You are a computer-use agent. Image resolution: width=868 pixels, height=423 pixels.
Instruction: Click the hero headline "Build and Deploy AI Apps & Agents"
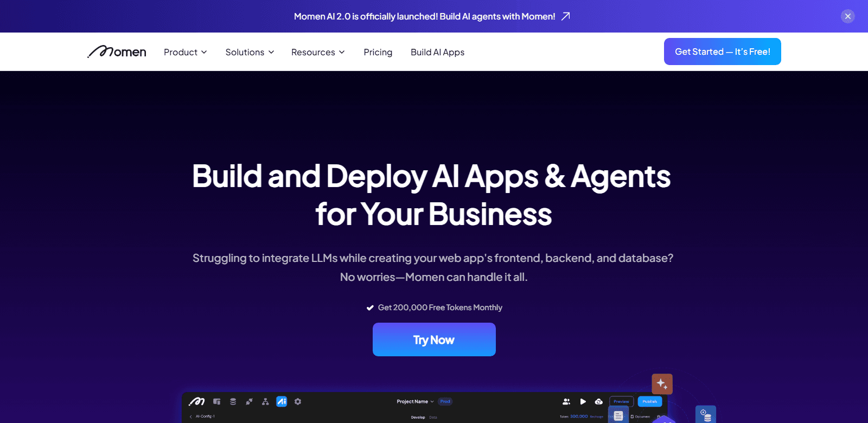click(431, 177)
